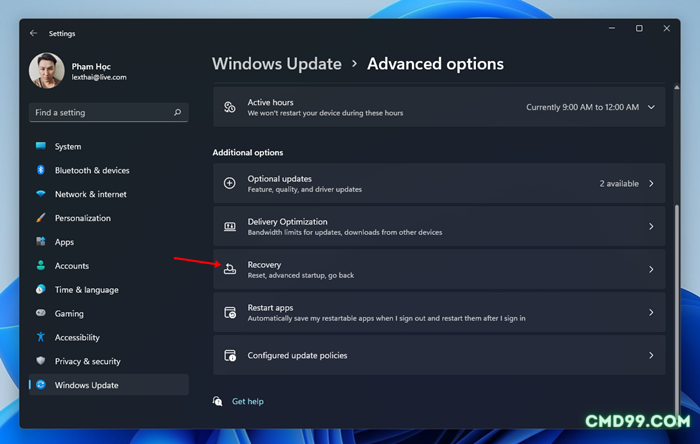Image resolution: width=700 pixels, height=444 pixels.
Task: Open Configured update policies title
Action: click(297, 355)
